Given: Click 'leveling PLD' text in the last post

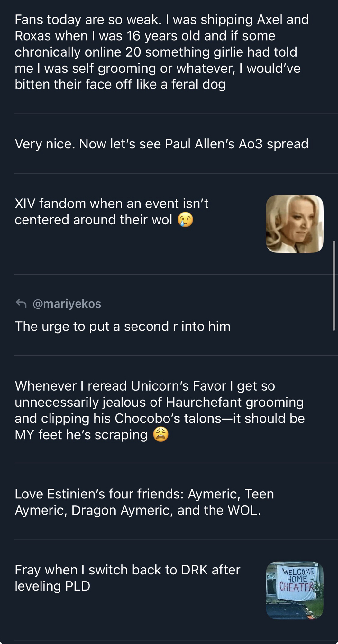Looking at the screenshot, I should point(52,586).
